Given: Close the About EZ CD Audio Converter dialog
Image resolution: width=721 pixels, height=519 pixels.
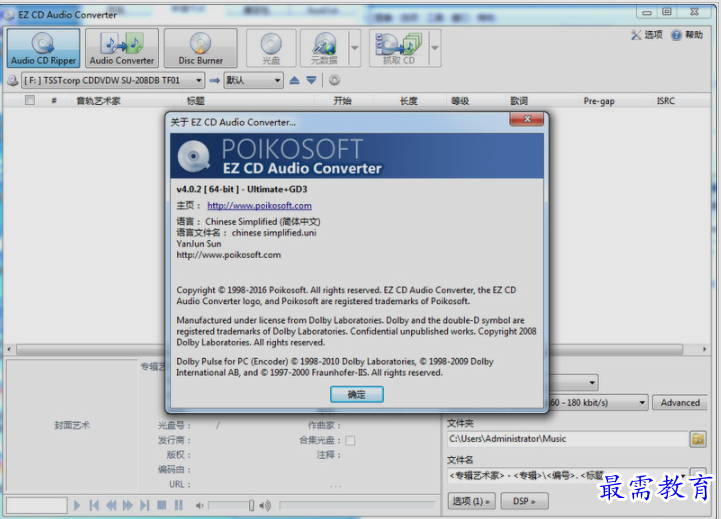Looking at the screenshot, I should [527, 120].
